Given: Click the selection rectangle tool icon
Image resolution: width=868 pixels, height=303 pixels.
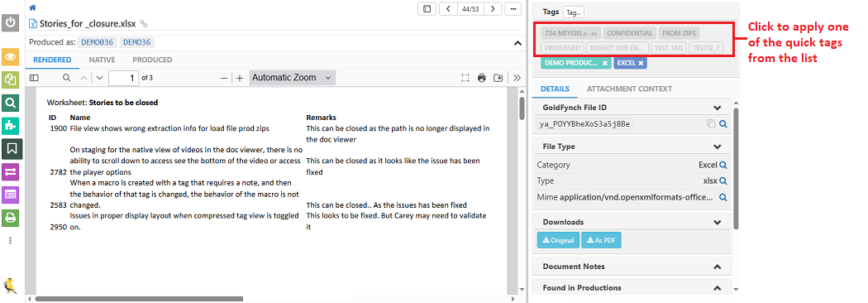Looking at the screenshot, I should click(465, 78).
